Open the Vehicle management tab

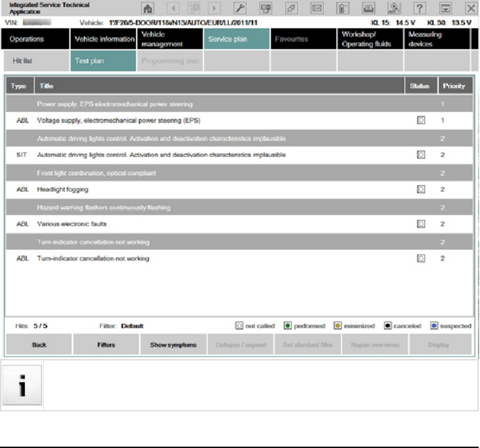click(170, 39)
